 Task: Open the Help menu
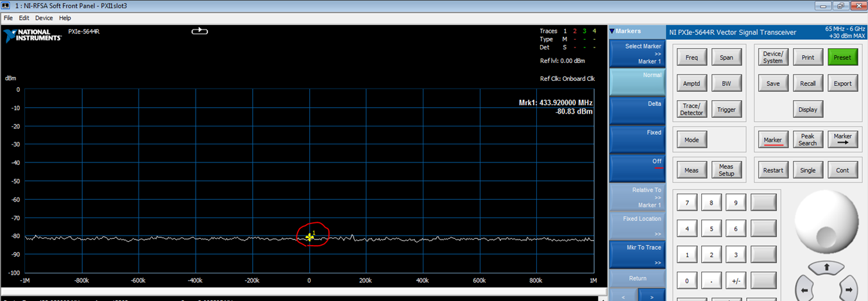65,18
